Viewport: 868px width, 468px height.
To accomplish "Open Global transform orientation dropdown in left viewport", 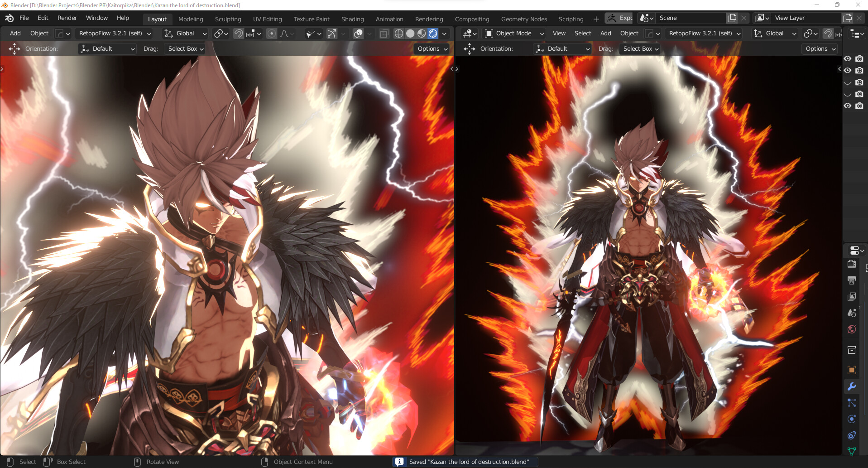I will point(185,34).
